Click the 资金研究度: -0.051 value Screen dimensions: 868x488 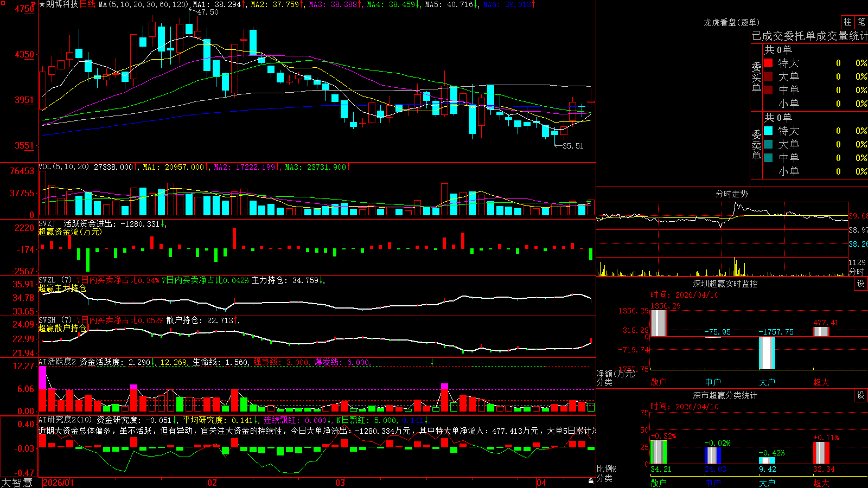click(135, 420)
